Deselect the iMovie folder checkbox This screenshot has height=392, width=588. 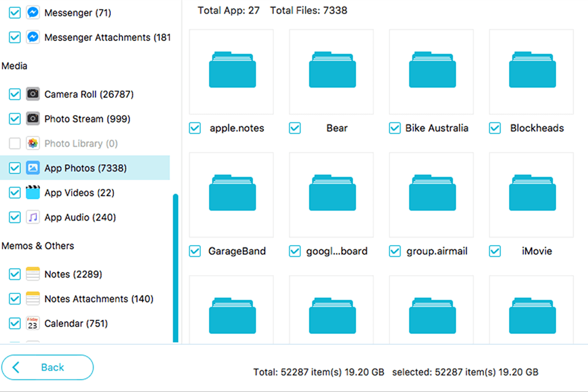coord(495,251)
